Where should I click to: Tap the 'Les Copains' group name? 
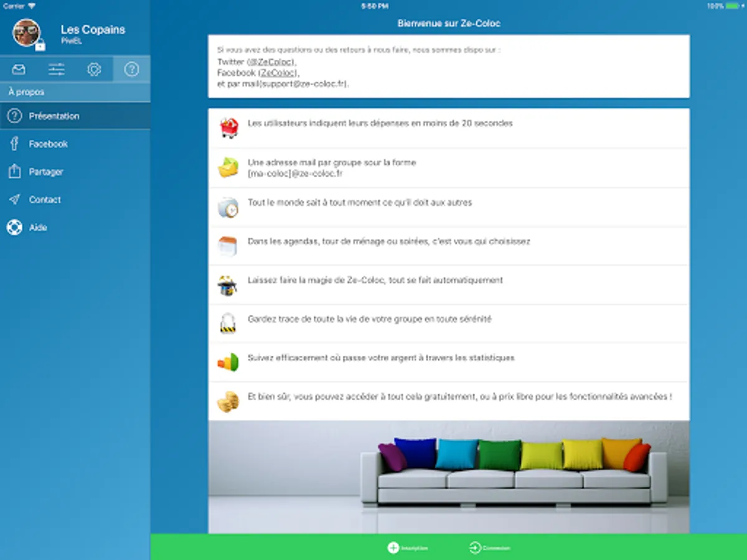pos(93,29)
